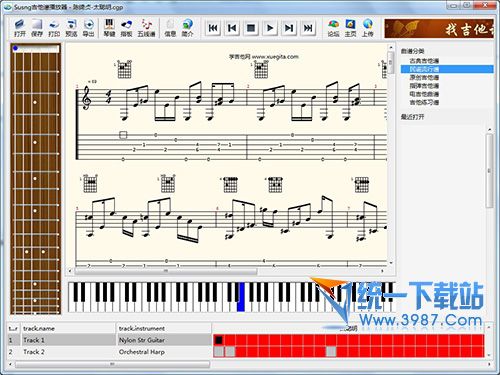Click the track list horizontal scrollbar
The height and width of the screenshot is (375, 500).
coord(112,364)
